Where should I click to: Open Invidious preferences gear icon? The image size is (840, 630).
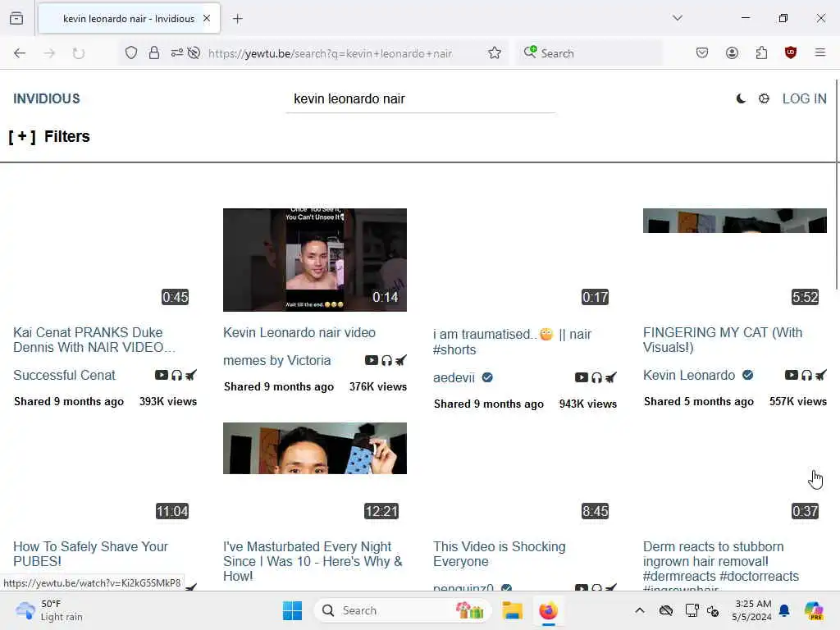764,98
